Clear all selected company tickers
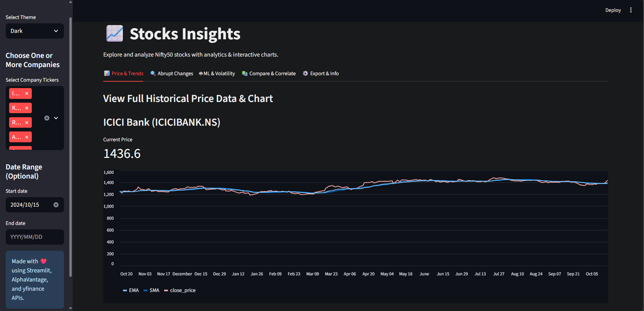The height and width of the screenshot is (311, 644). [x=47, y=118]
